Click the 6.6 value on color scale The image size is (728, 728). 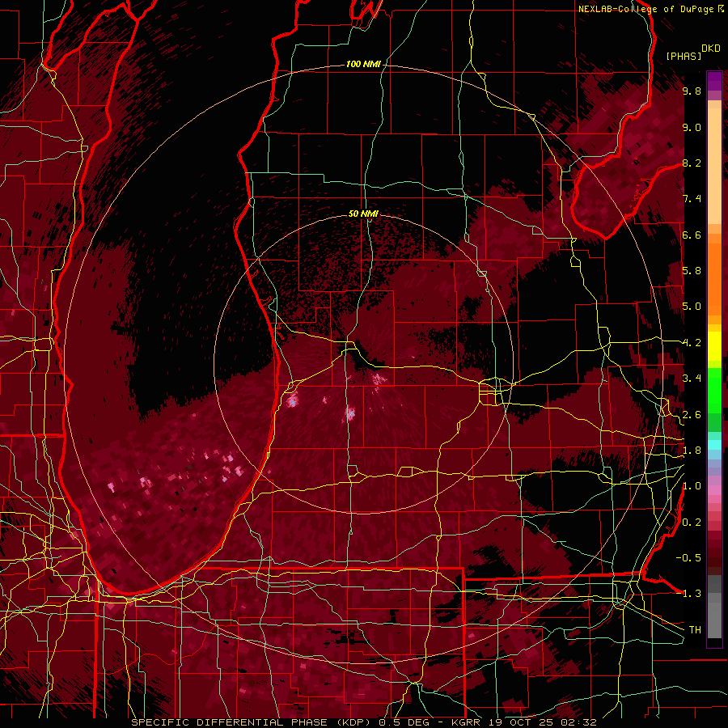692,235
